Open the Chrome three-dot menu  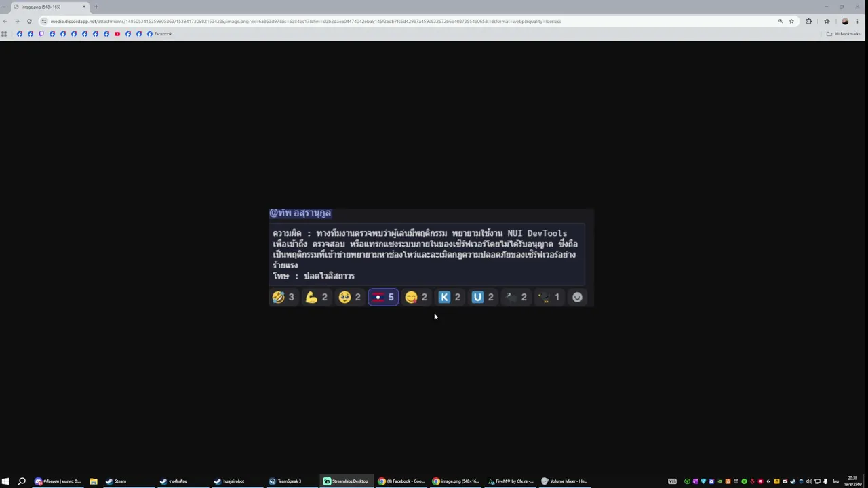[x=857, y=21]
